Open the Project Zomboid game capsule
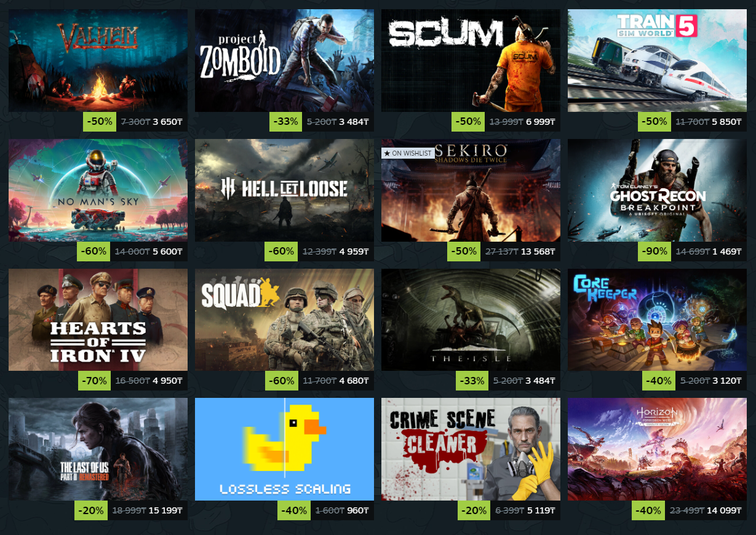Image resolution: width=756 pixels, height=535 pixels. 284,60
